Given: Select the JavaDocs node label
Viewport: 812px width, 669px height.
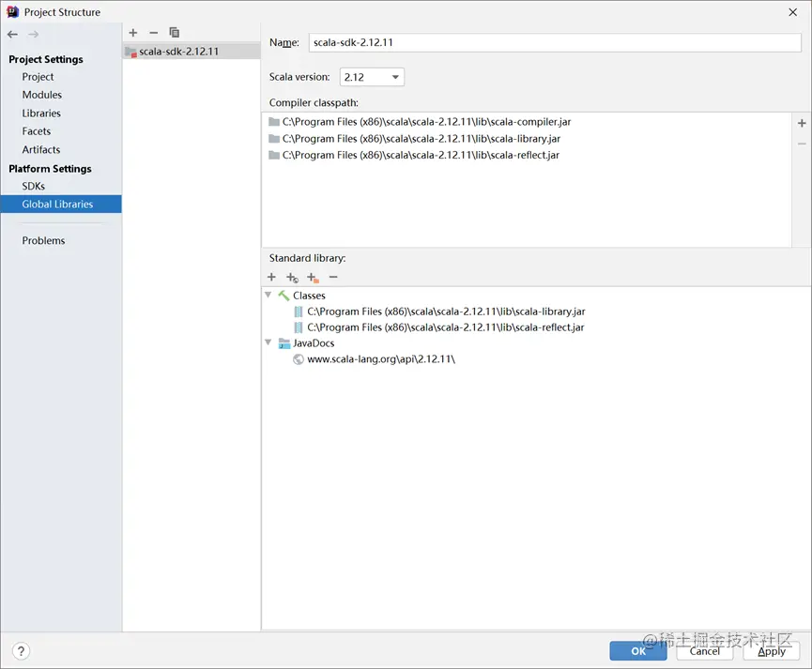Looking at the screenshot, I should 314,343.
